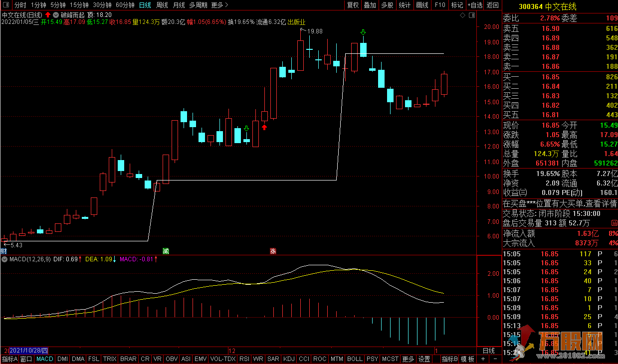This screenshot has width=618, height=364.
Task: Switch to the 分时 intraday view
Action: 20,5
